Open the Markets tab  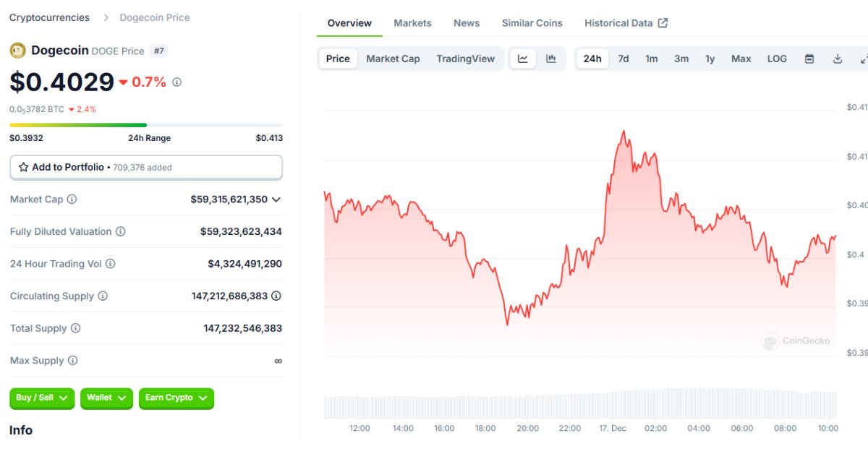click(x=412, y=23)
